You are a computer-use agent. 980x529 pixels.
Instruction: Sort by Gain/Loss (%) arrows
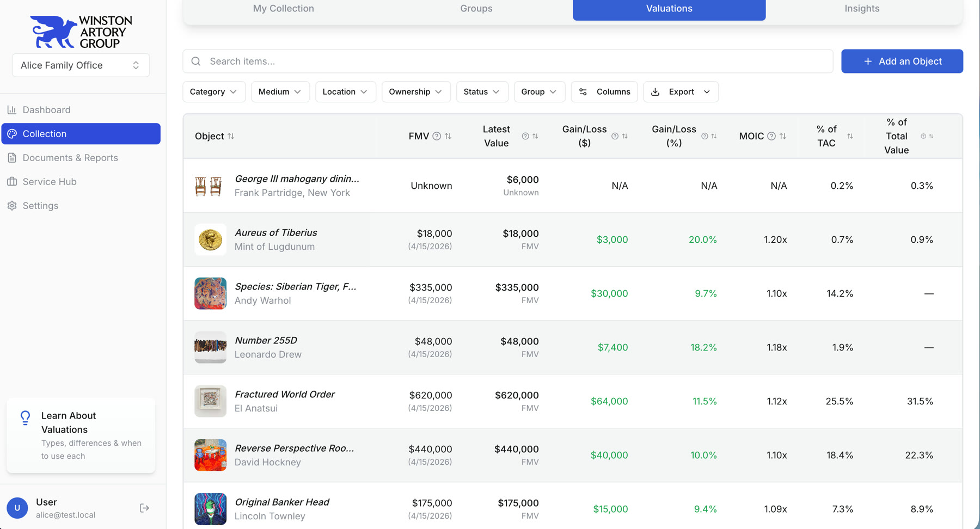click(x=714, y=136)
